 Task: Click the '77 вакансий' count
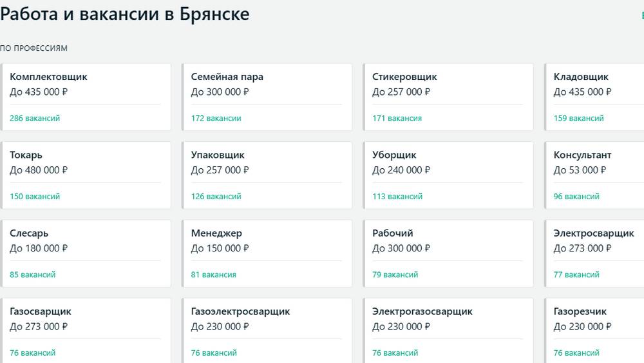tap(576, 275)
